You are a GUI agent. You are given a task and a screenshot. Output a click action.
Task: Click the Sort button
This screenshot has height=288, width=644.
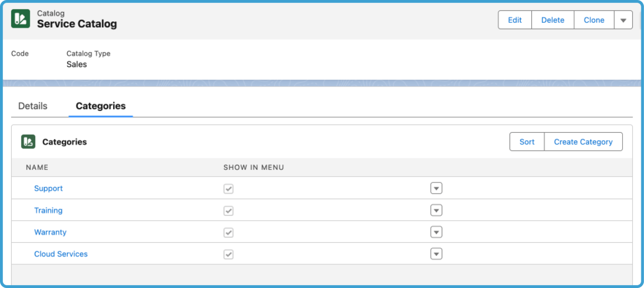coord(527,141)
